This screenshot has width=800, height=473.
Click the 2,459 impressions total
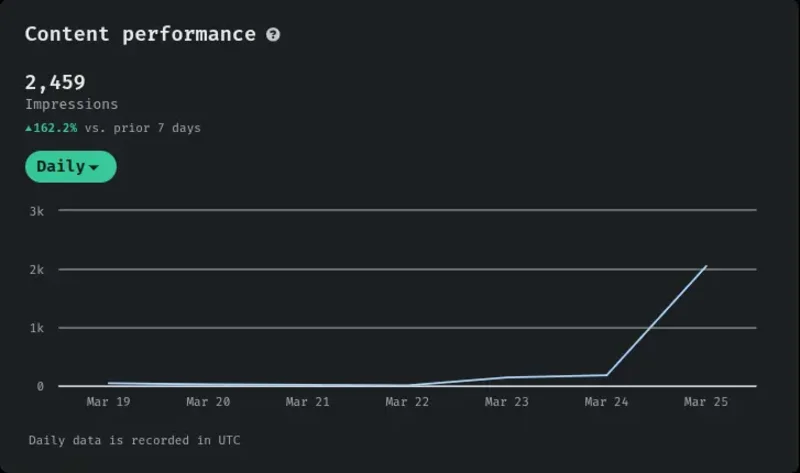pyautogui.click(x=55, y=83)
